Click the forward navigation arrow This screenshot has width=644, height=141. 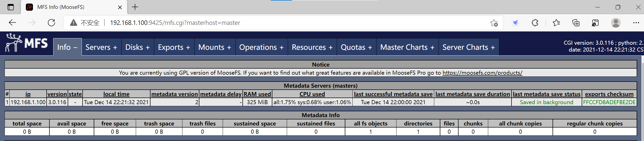[32, 23]
